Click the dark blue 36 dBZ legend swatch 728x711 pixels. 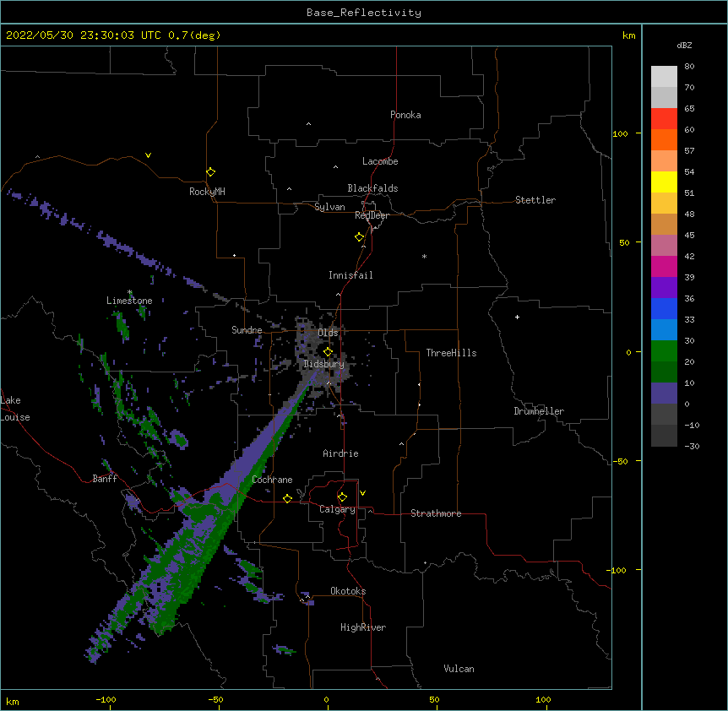point(664,308)
